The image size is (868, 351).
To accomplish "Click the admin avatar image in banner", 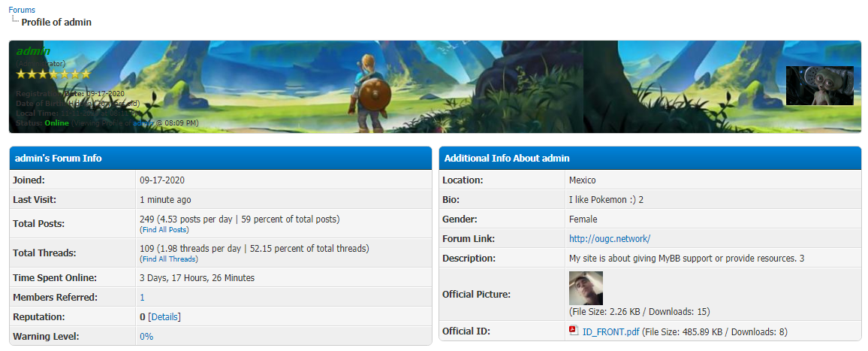I will pyautogui.click(x=819, y=86).
